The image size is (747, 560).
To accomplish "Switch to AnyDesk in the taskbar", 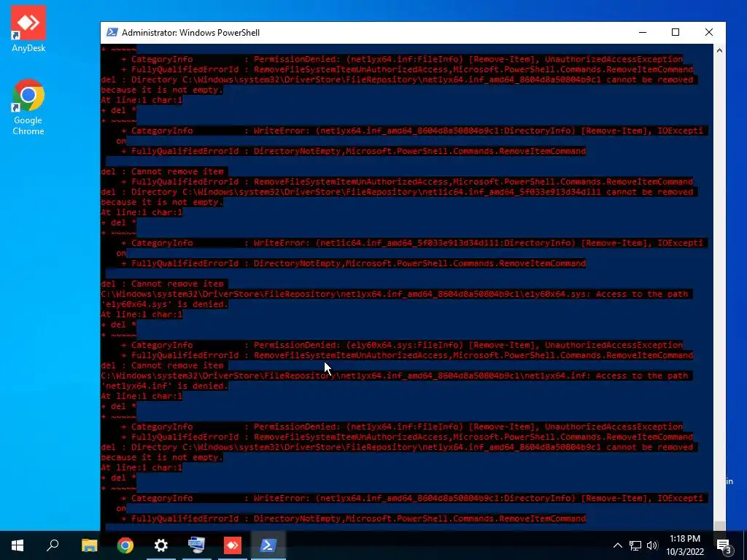I will (233, 545).
